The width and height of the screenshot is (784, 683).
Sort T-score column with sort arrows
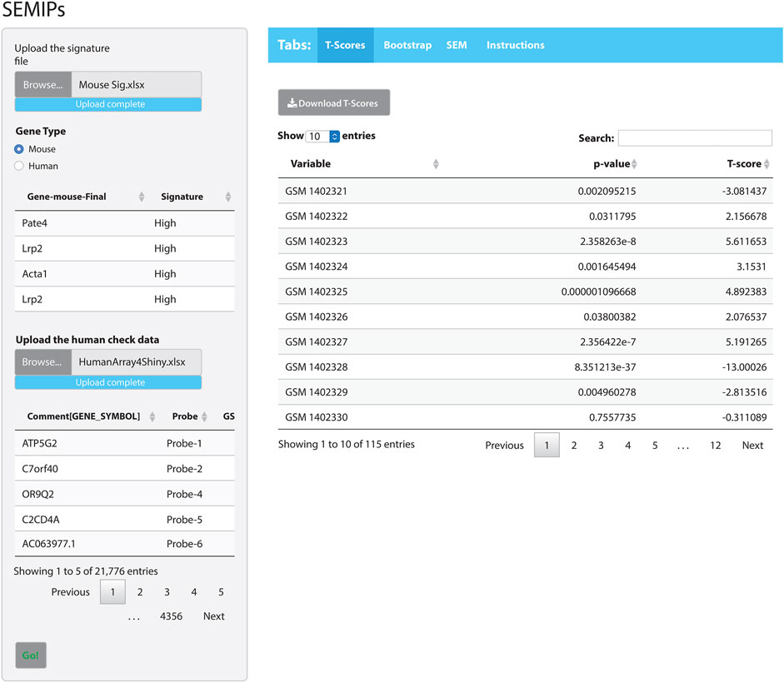pyautogui.click(x=767, y=164)
